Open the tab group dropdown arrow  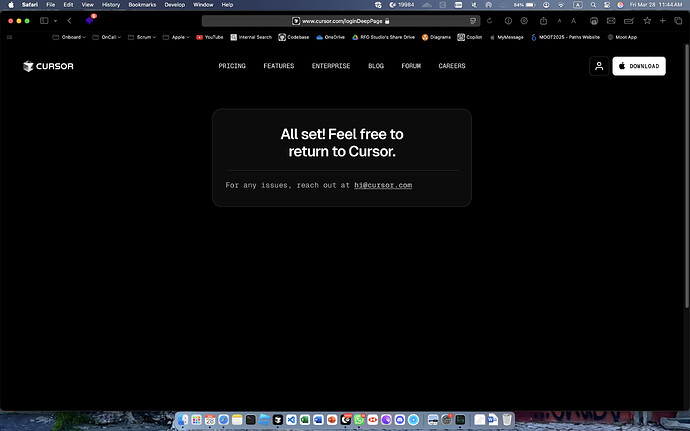tap(55, 21)
